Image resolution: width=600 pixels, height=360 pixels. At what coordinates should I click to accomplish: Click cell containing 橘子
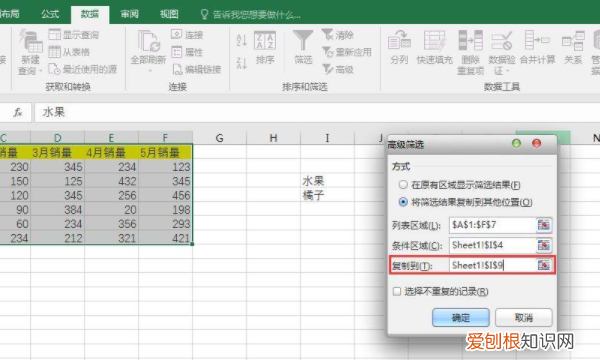[x=327, y=195]
